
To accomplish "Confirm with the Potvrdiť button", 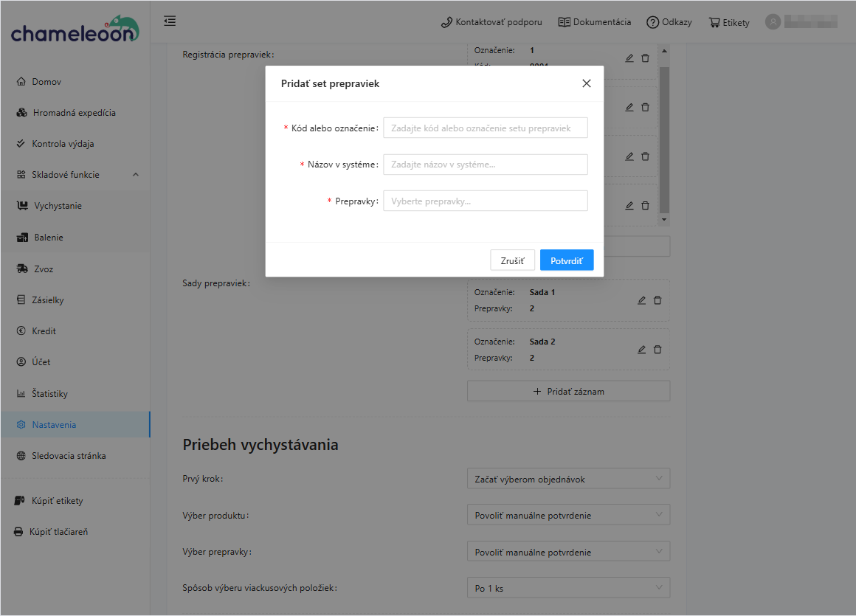I will point(566,260).
